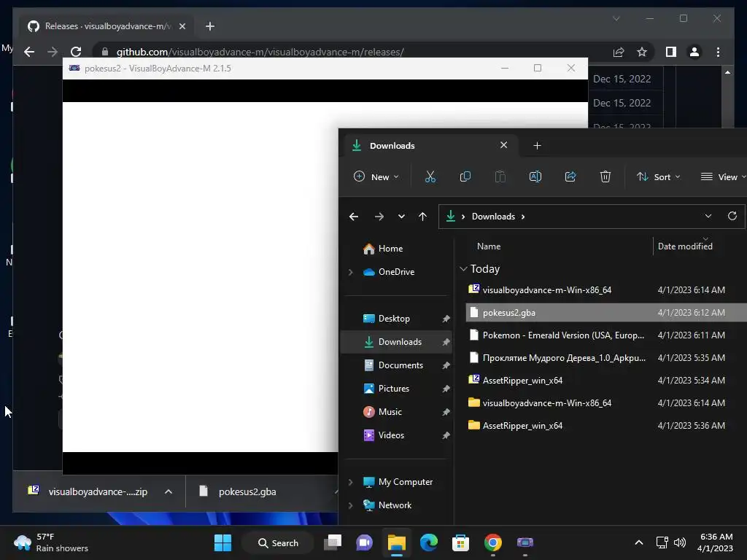Close the Downloads Explorer tab
747x560 pixels.
pos(503,145)
